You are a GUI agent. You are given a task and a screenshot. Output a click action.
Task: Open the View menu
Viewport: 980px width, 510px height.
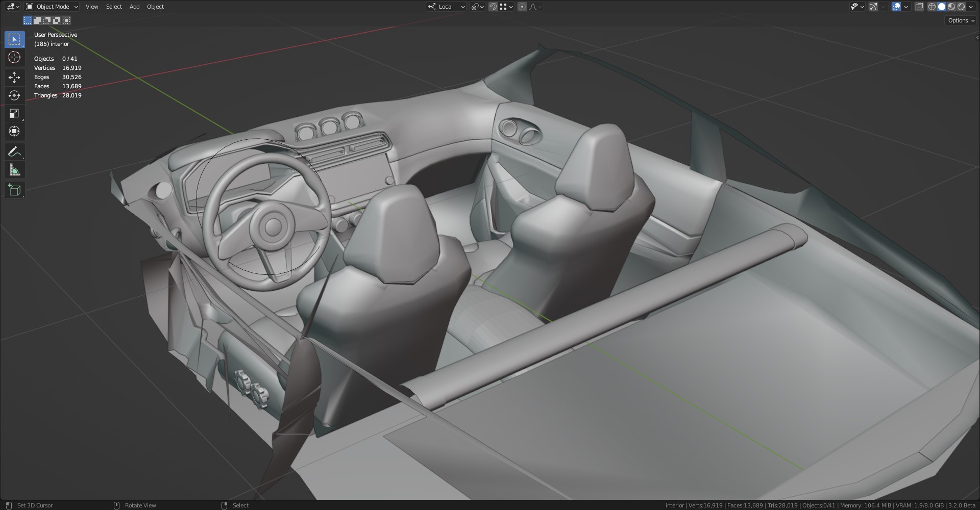(x=92, y=7)
